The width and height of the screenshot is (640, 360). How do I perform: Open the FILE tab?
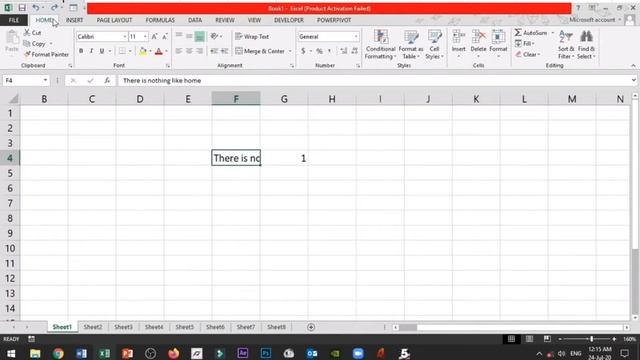point(14,20)
